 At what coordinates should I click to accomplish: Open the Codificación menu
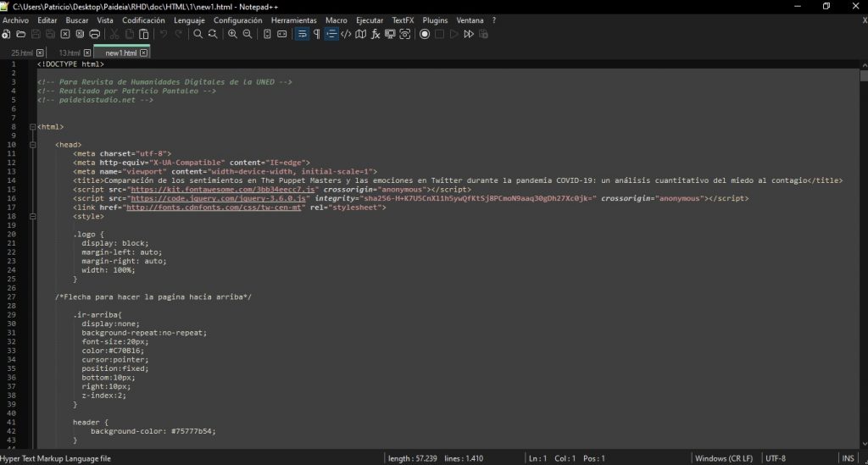143,20
